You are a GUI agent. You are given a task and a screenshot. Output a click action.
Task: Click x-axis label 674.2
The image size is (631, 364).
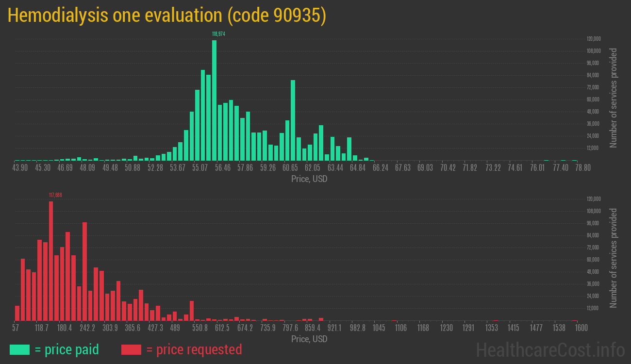pyautogui.click(x=245, y=328)
